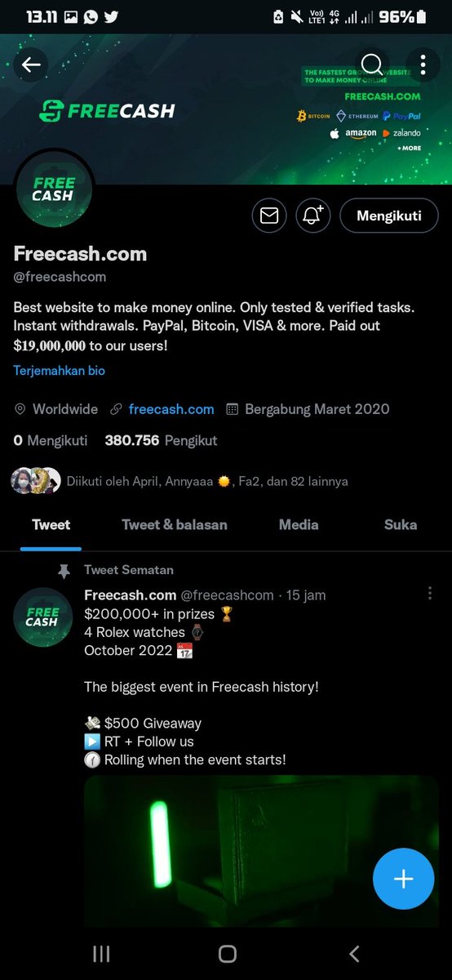Image resolution: width=452 pixels, height=980 pixels.
Task: Switch to the Media tab
Action: (x=299, y=525)
